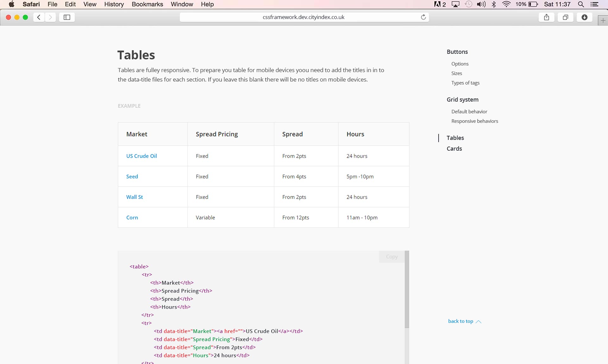
Task: Open the Wi-Fi status menu
Action: click(x=506, y=4)
